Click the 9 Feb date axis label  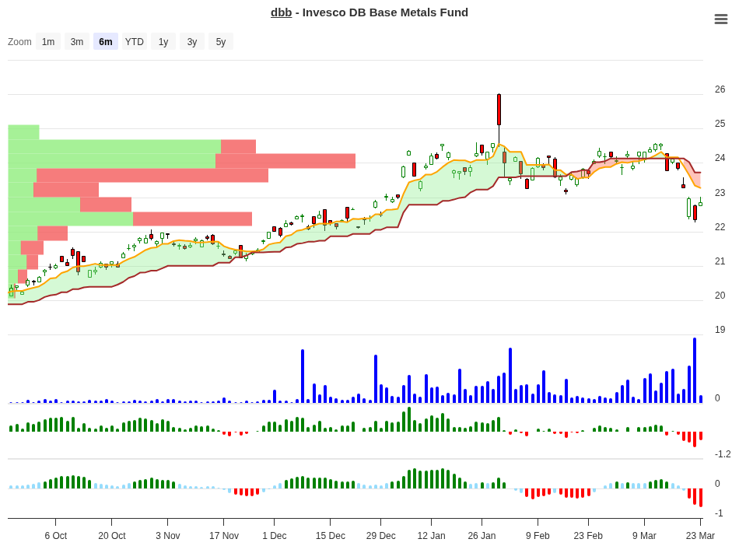[x=538, y=535]
